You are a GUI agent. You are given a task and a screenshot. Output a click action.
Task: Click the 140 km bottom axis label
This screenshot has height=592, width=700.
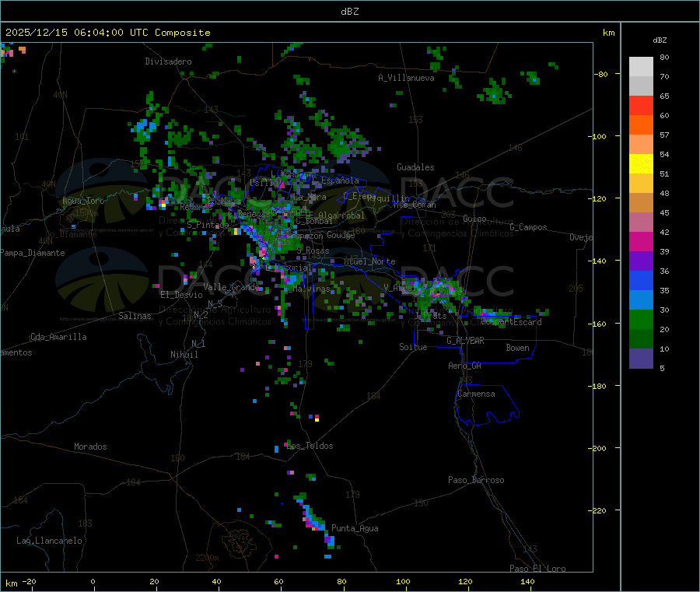527,581
